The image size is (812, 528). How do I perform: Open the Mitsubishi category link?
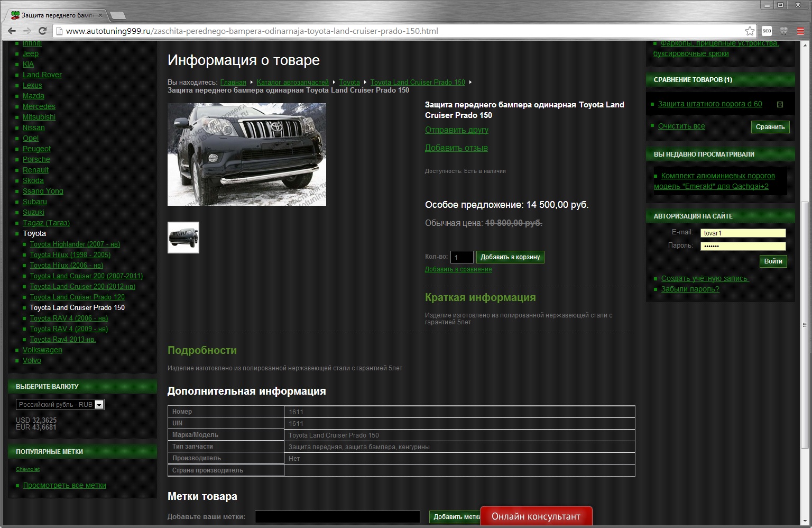tap(39, 117)
